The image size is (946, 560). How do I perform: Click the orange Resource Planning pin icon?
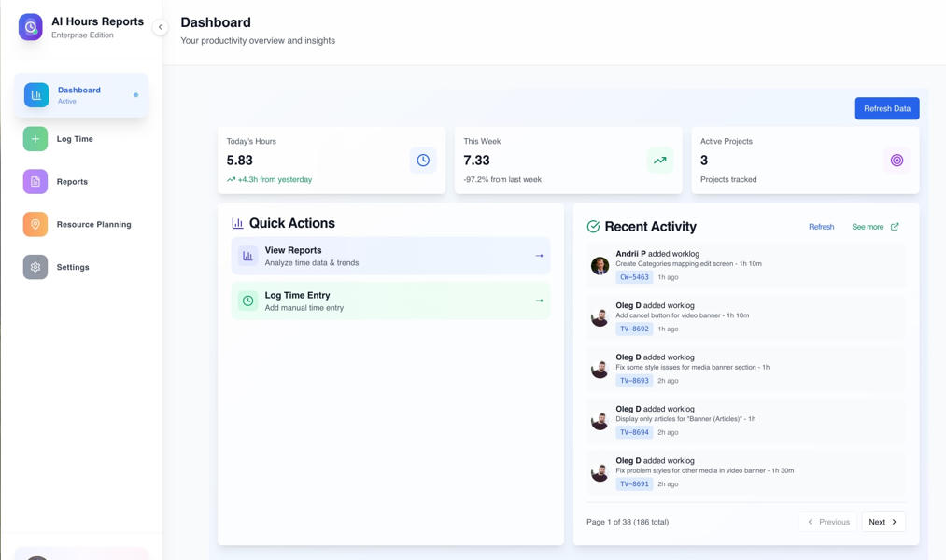coord(35,225)
